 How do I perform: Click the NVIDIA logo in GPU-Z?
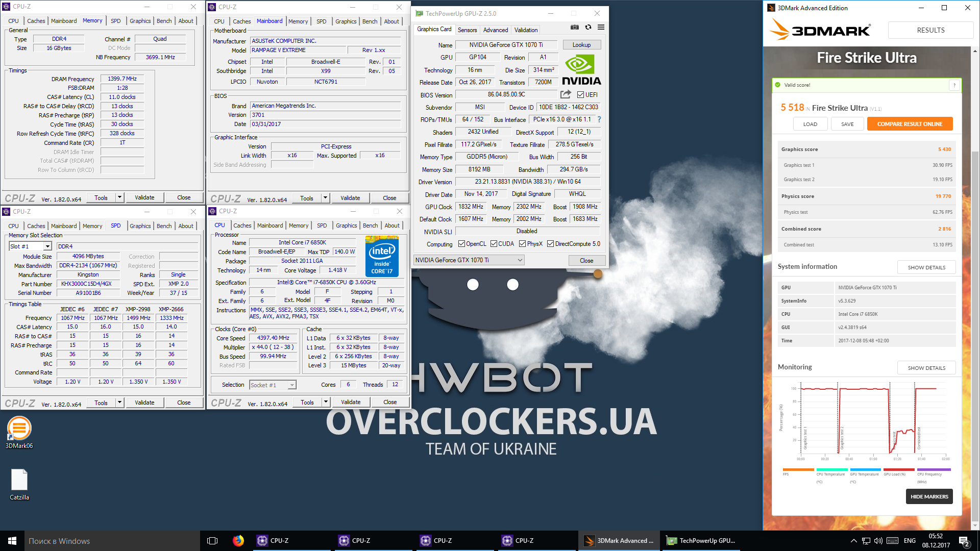[x=581, y=70]
